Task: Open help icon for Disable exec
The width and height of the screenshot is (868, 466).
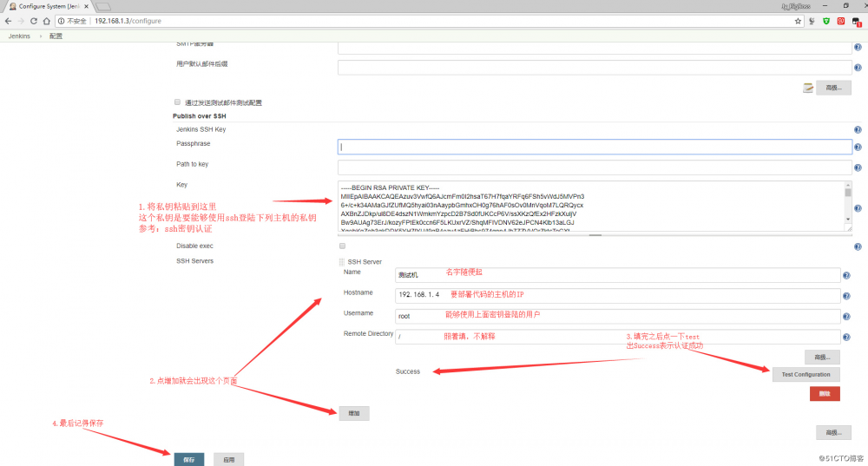Action: tap(858, 246)
